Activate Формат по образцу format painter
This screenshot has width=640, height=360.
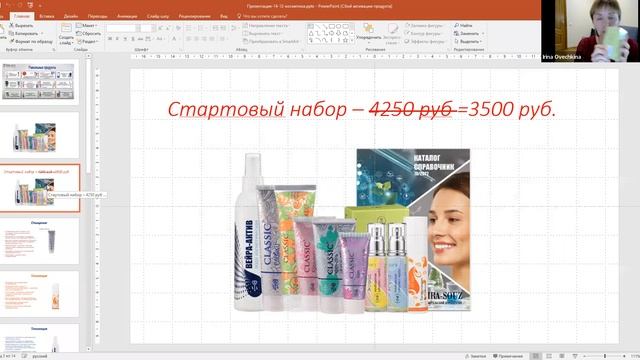[31, 41]
